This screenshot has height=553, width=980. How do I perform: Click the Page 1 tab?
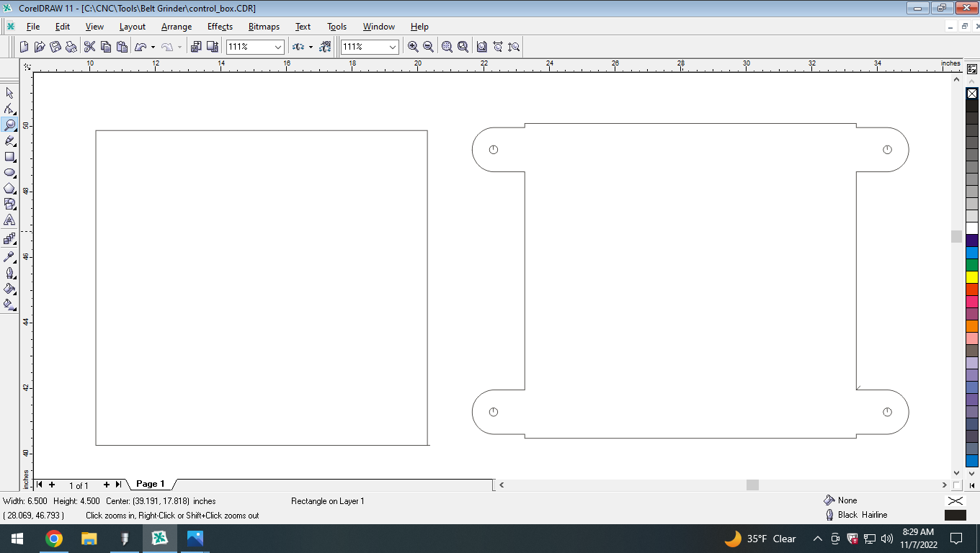149,484
